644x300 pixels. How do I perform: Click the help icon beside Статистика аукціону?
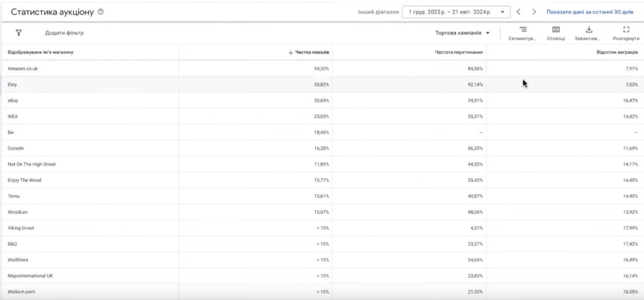click(101, 12)
